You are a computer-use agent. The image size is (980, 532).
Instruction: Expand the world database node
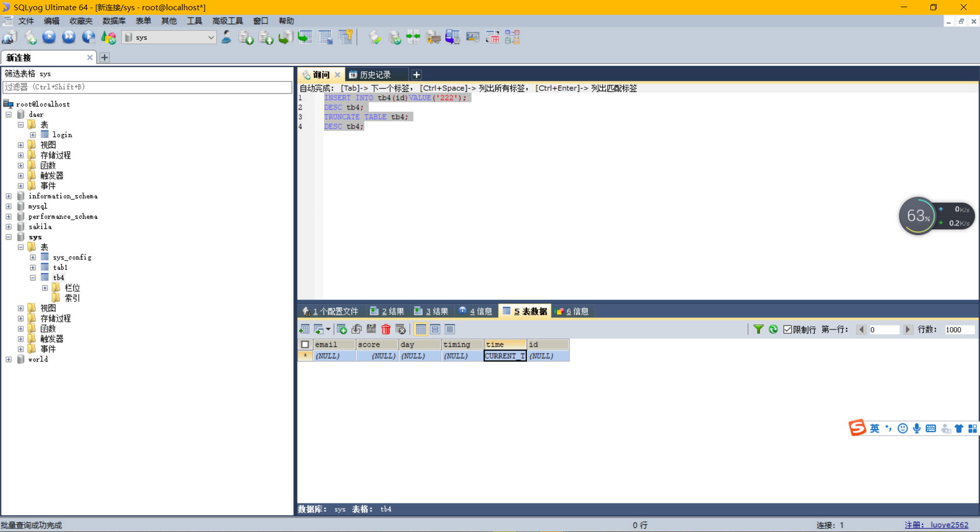click(x=9, y=359)
